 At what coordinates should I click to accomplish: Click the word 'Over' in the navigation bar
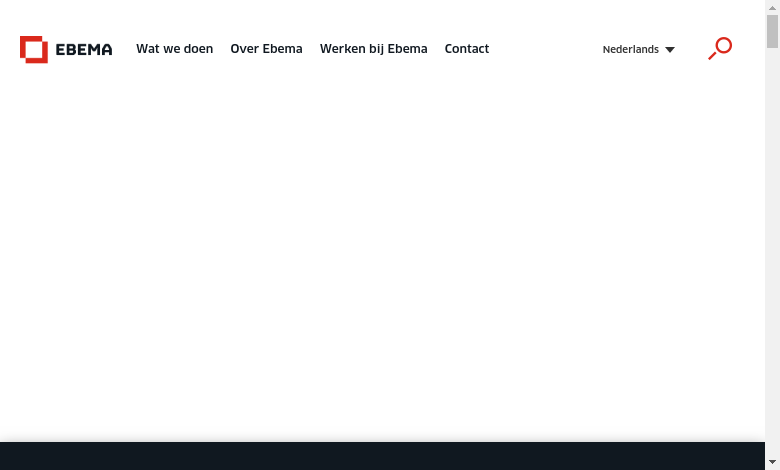point(244,49)
